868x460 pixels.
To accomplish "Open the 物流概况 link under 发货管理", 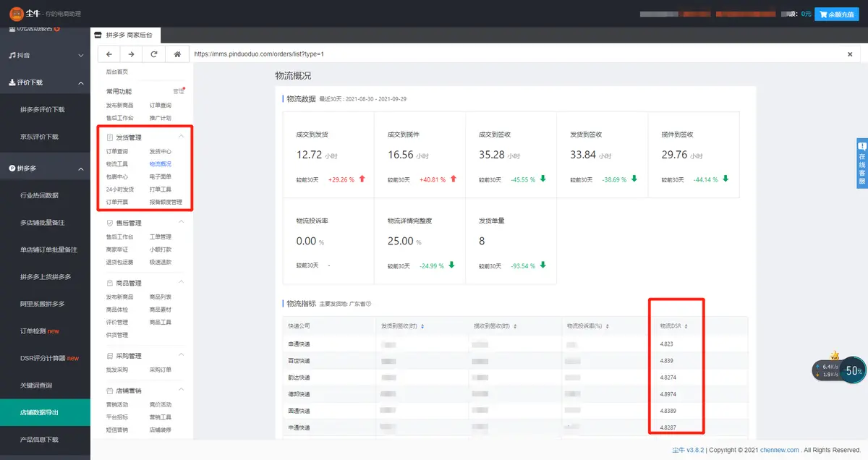I will (x=160, y=164).
